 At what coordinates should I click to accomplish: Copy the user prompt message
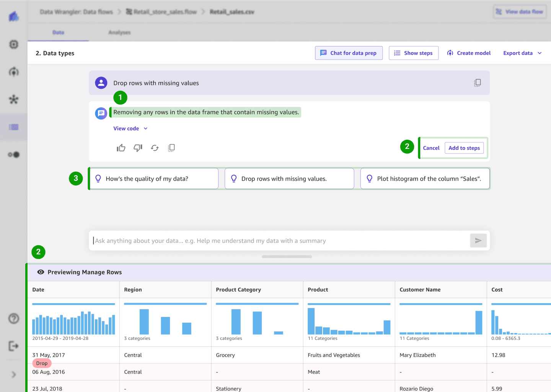pyautogui.click(x=477, y=83)
